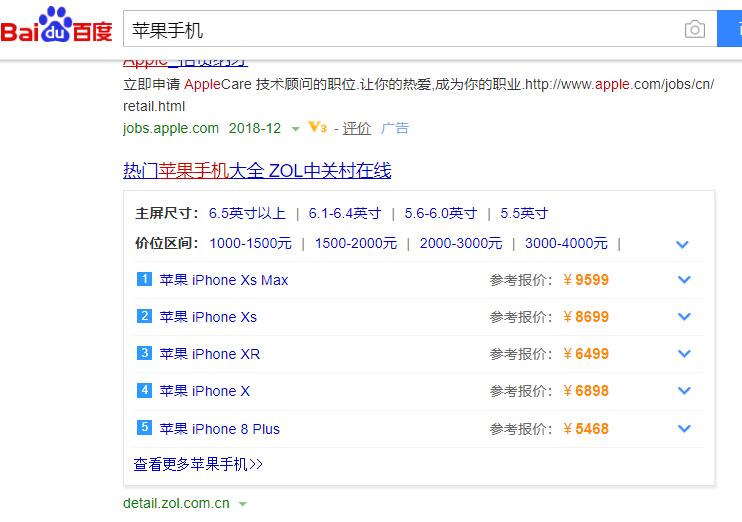Open the 热门苹果手机大全 ZOL result title
Viewport: 742px width, 522px height.
pos(257,171)
